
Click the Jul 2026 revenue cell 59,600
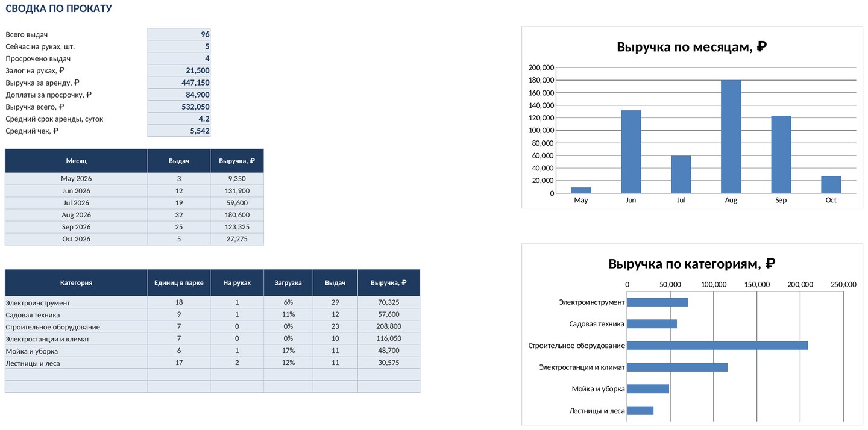click(x=237, y=203)
